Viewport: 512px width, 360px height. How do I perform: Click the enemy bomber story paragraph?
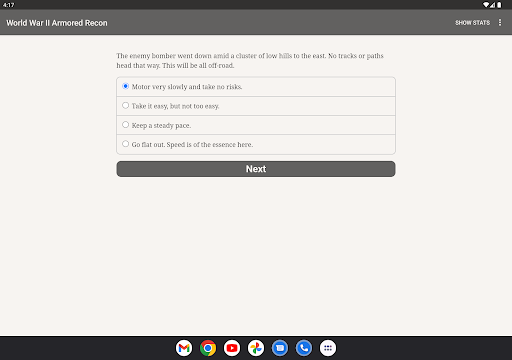tap(250, 60)
